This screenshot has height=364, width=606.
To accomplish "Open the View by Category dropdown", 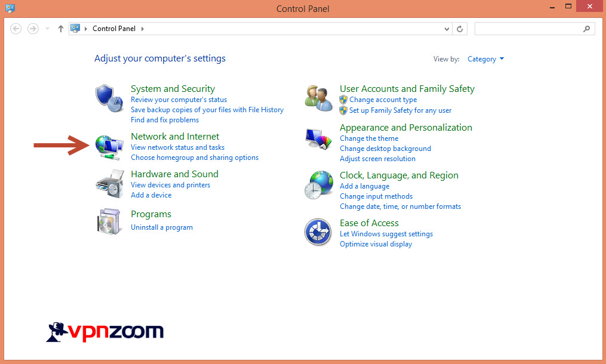I will tap(485, 59).
